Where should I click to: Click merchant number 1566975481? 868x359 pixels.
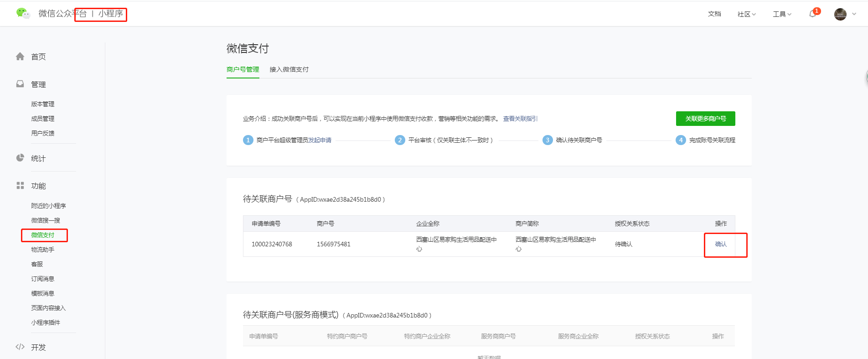coord(334,244)
